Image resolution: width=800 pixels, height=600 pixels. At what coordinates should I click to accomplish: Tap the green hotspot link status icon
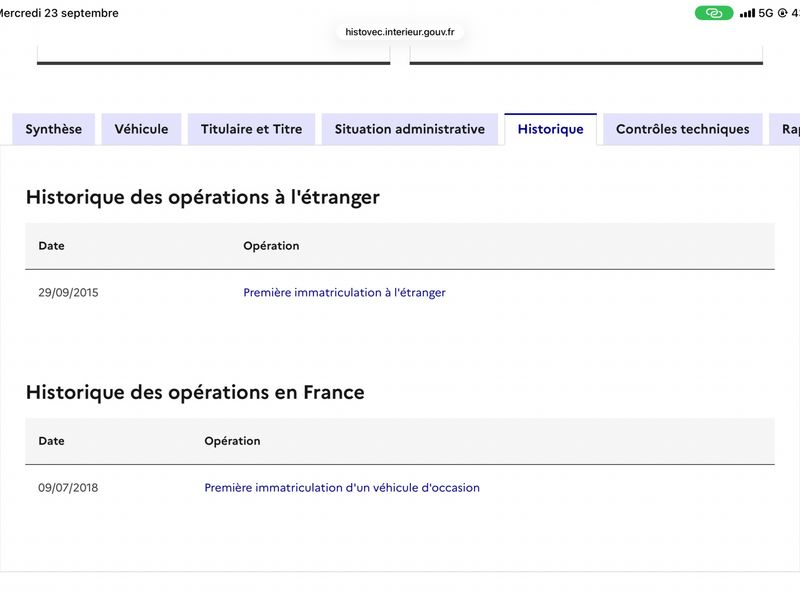tap(714, 13)
